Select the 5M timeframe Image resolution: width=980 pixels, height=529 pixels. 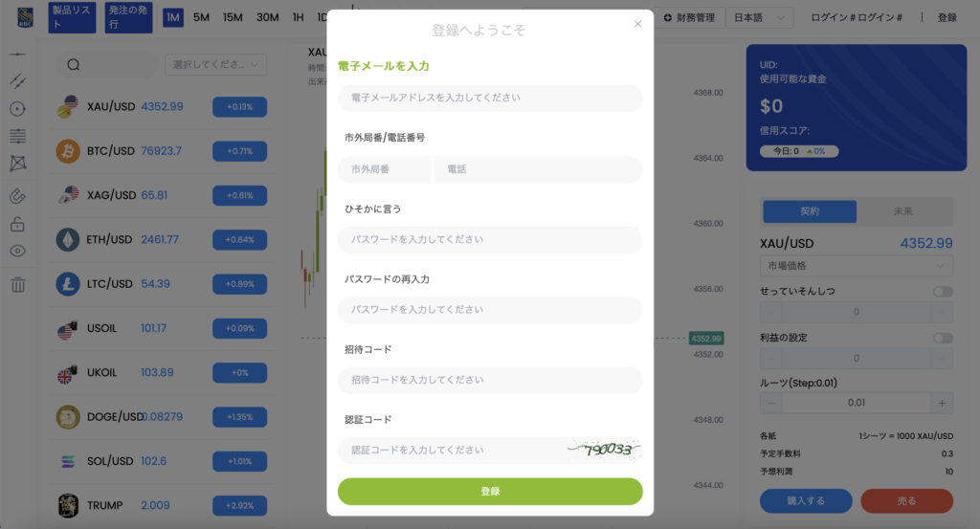click(x=201, y=17)
